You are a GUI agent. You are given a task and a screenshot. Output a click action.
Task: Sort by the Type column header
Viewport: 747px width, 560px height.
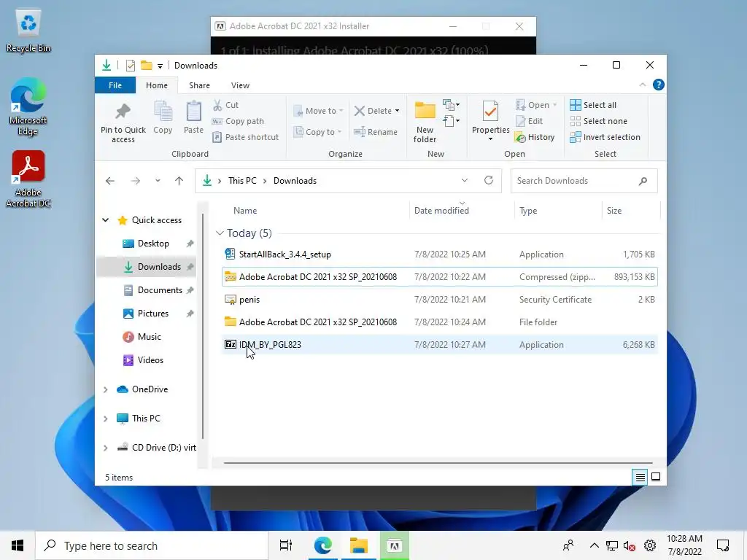[x=528, y=211]
